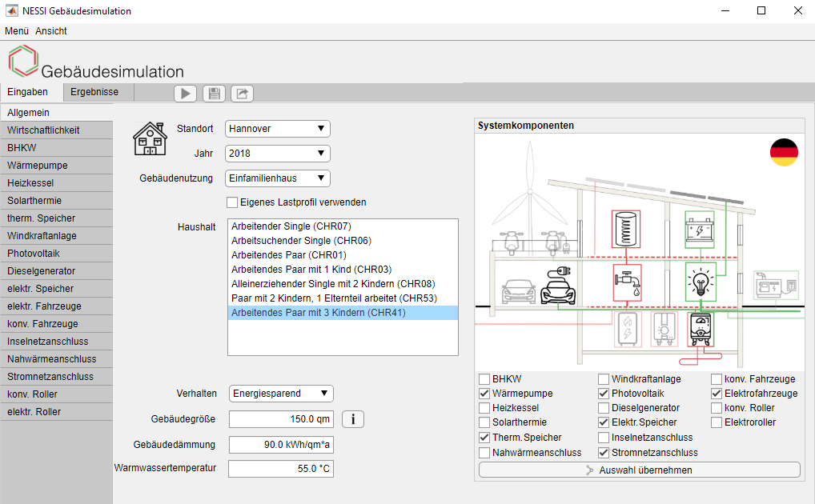This screenshot has height=504, width=815.
Task: Open the Standort dropdown
Action: tap(278, 129)
